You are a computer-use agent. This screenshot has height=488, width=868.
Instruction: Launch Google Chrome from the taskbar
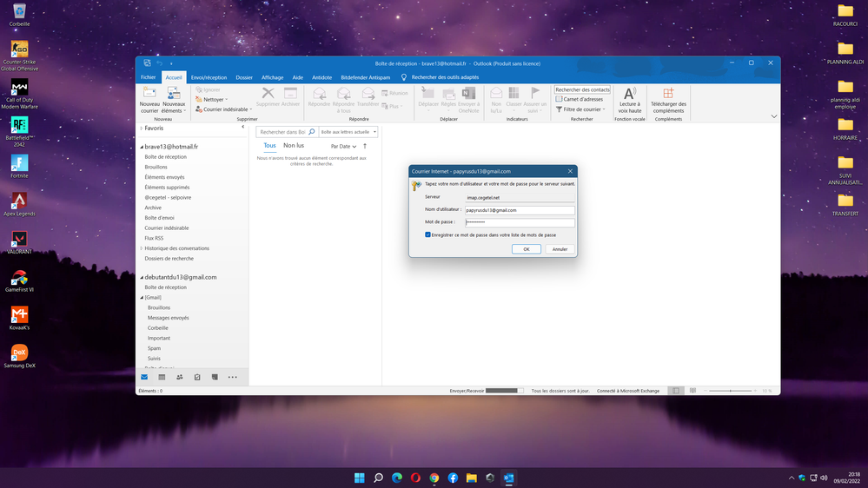point(434,478)
